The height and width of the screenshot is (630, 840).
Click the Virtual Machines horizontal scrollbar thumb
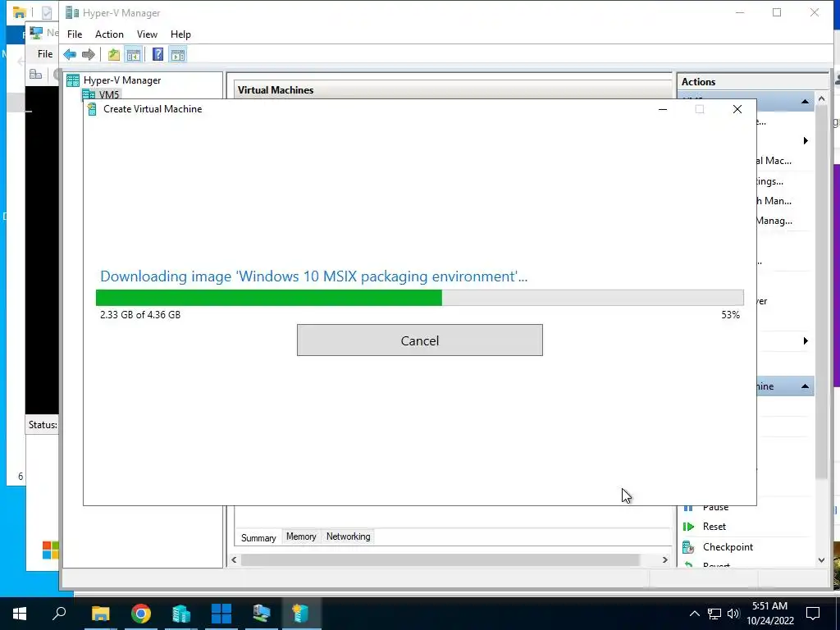440,559
